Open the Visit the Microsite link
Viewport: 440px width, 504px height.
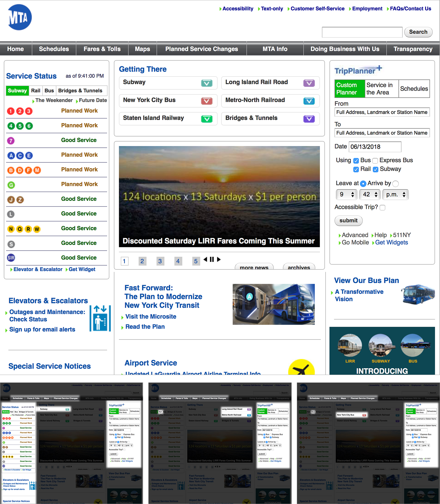pos(151,316)
